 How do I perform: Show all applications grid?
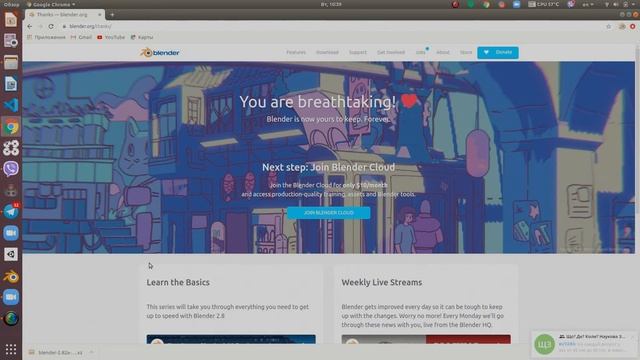11,349
